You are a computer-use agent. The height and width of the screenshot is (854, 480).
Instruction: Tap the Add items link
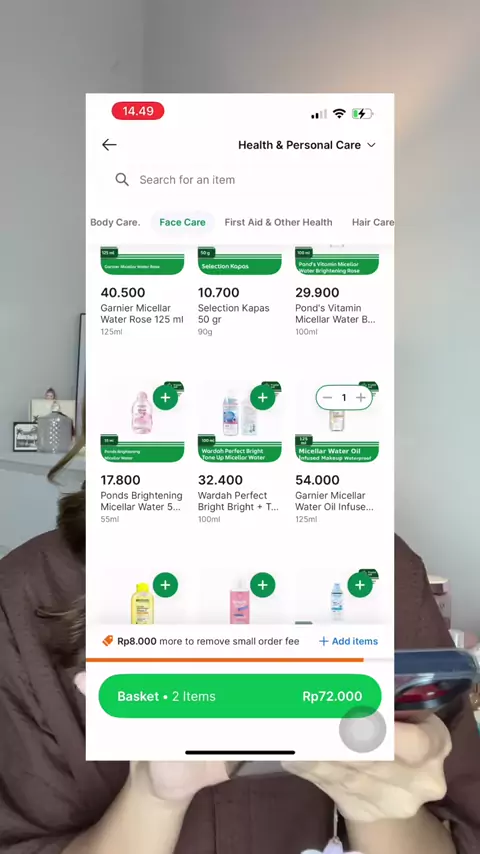click(x=348, y=641)
